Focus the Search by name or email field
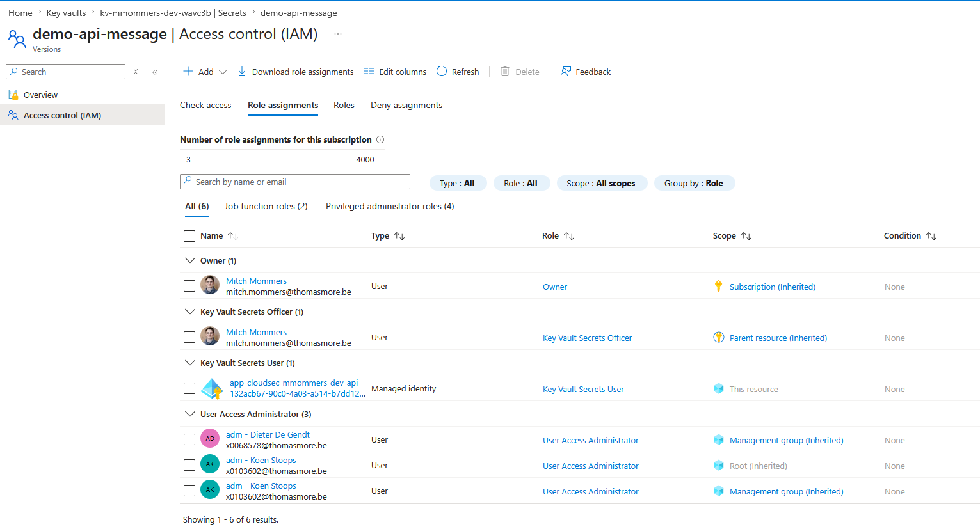 295,182
